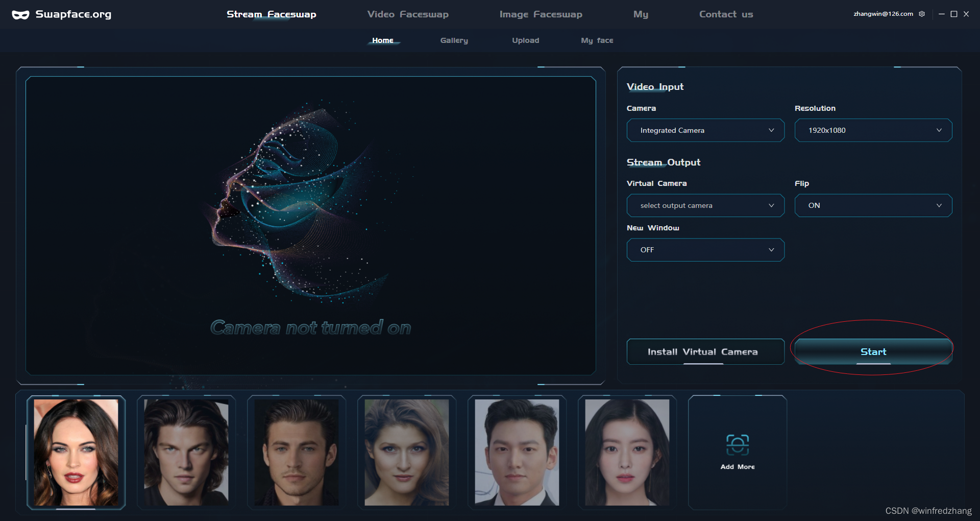Click the Virtual Camera label

click(656, 183)
